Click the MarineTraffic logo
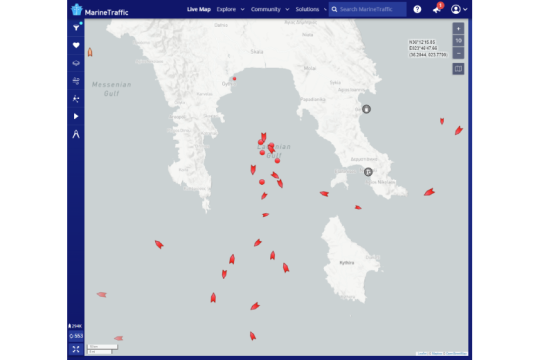 click(x=100, y=10)
